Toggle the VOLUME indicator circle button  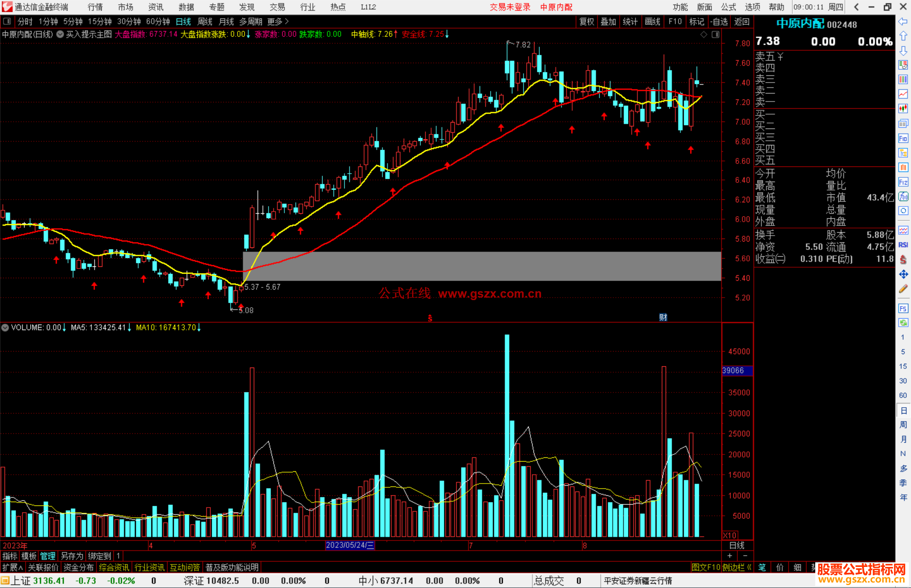pos(5,328)
